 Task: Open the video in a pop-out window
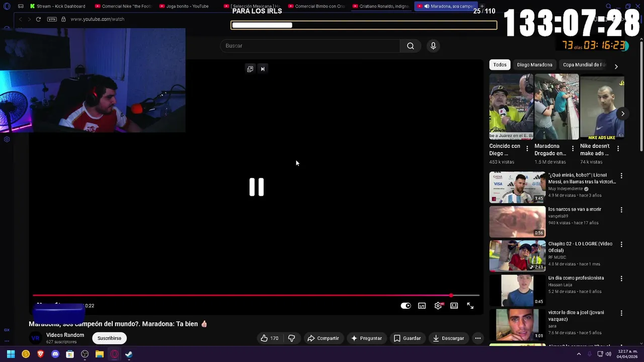[x=250, y=69]
